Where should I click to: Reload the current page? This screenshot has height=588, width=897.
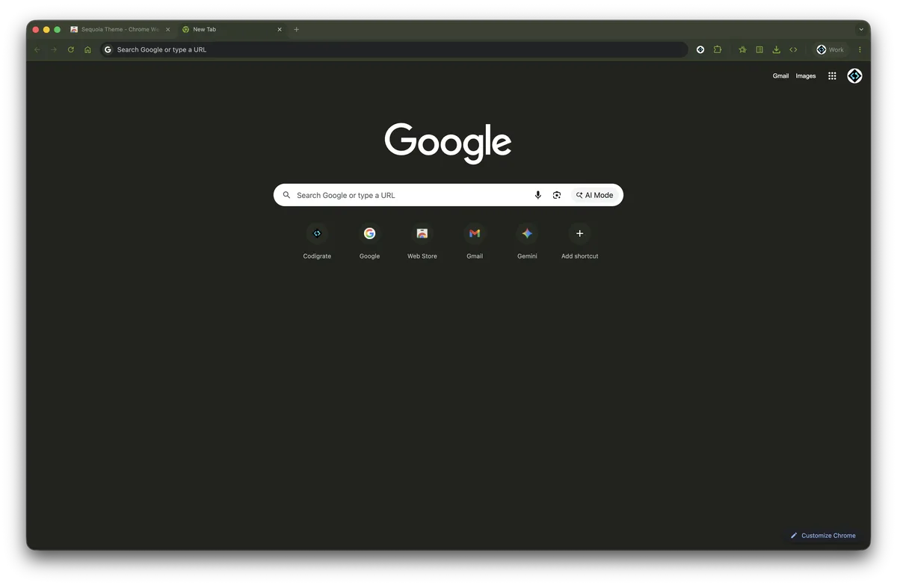tap(71, 50)
